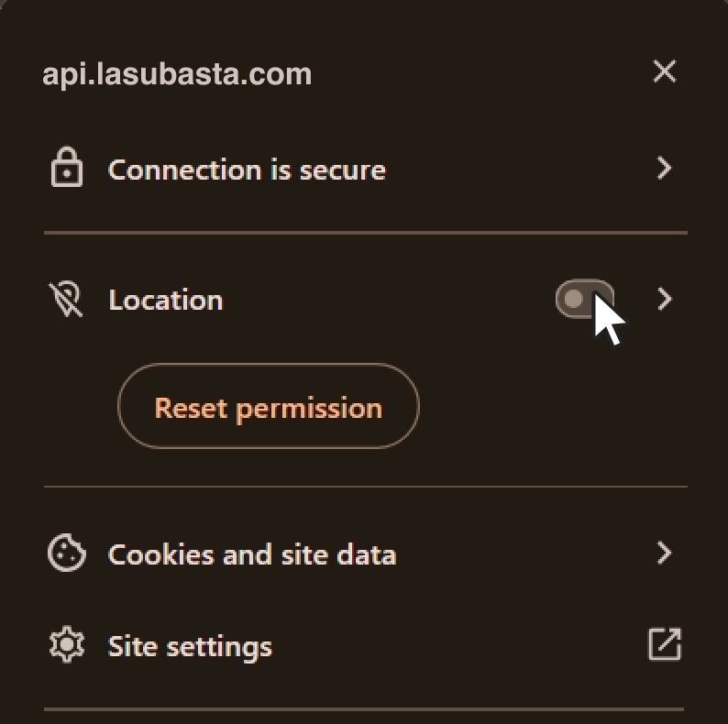Open the Cookies and site data entry
Image resolution: width=728 pixels, height=724 pixels.
point(252,554)
